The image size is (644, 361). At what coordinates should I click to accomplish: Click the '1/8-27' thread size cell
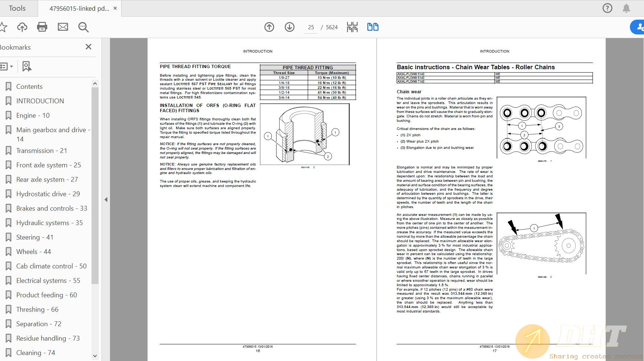[x=284, y=78]
